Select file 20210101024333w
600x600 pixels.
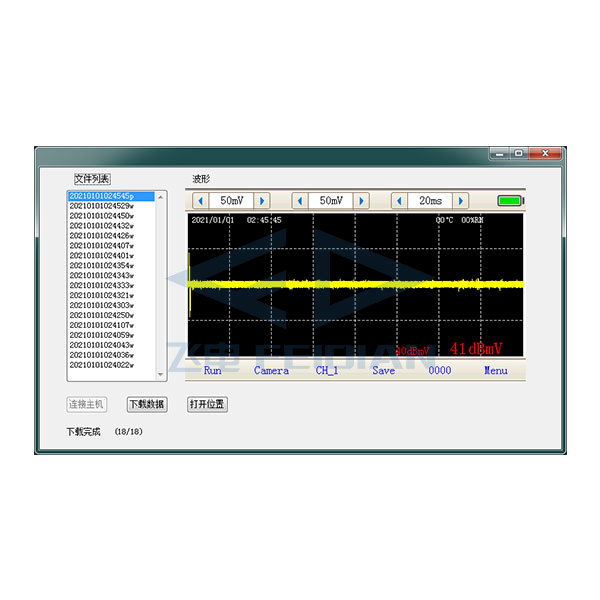point(111,285)
